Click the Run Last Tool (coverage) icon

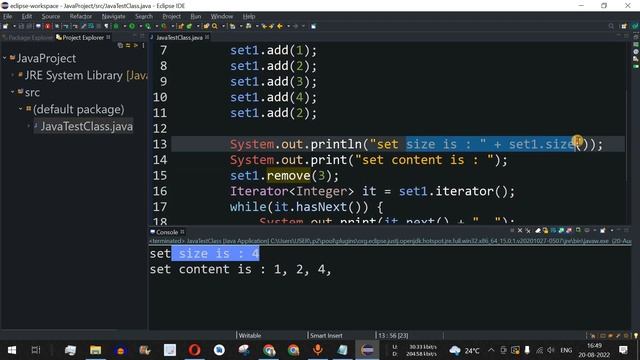tap(148, 26)
